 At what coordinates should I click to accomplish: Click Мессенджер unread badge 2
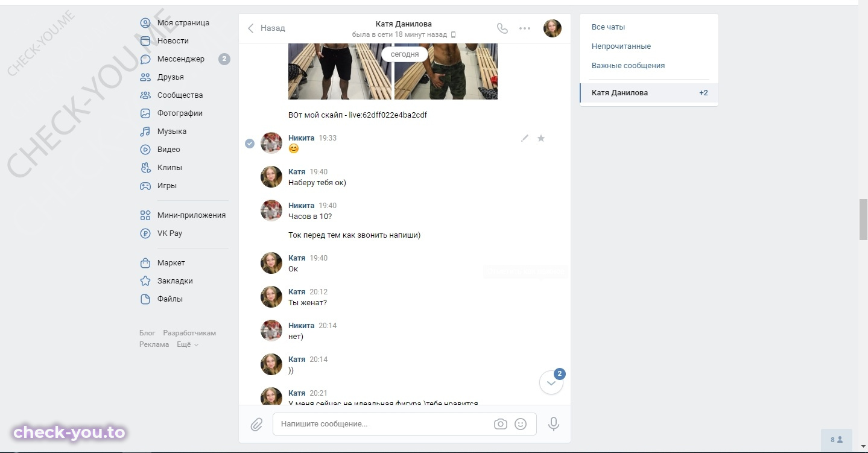[224, 59]
